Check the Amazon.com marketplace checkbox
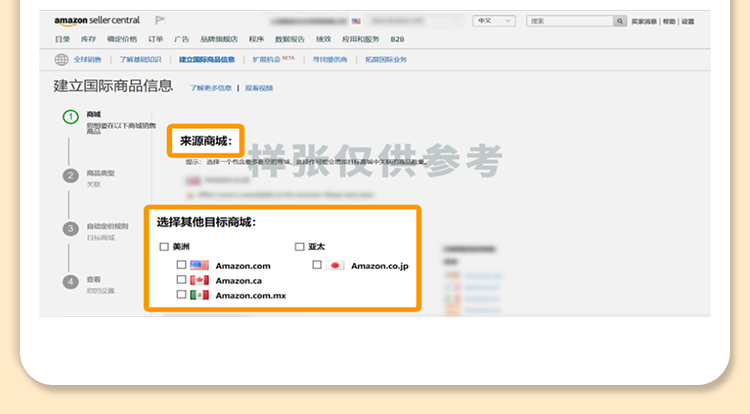 pos(181,266)
